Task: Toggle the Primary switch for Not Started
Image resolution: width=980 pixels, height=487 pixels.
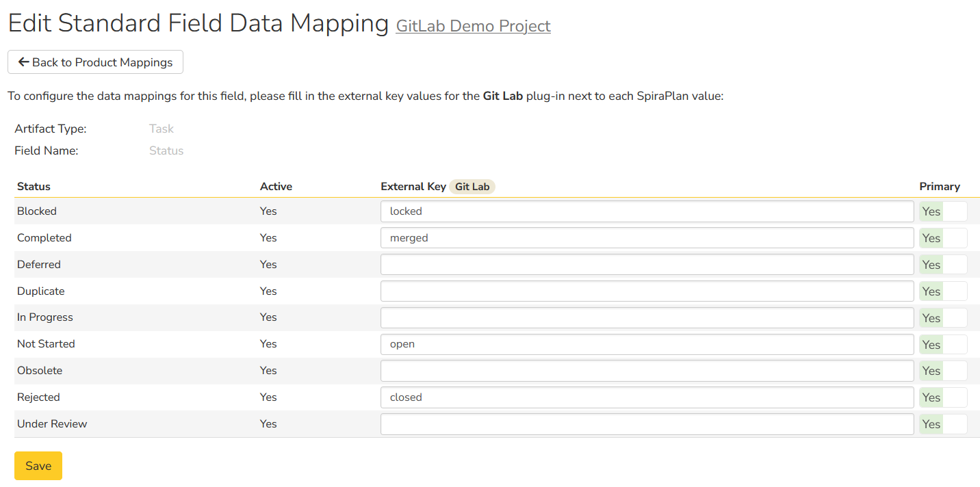Action: coord(943,345)
